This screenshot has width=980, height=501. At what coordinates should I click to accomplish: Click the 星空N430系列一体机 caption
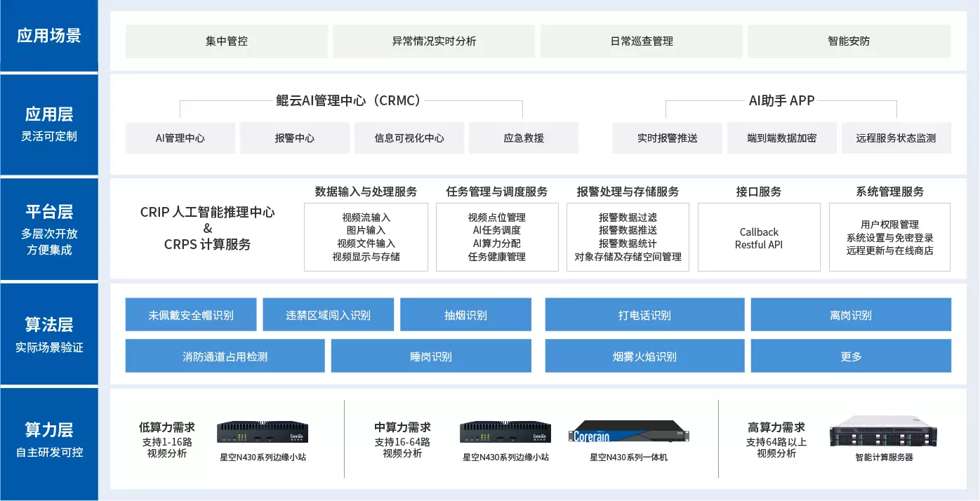point(629,457)
